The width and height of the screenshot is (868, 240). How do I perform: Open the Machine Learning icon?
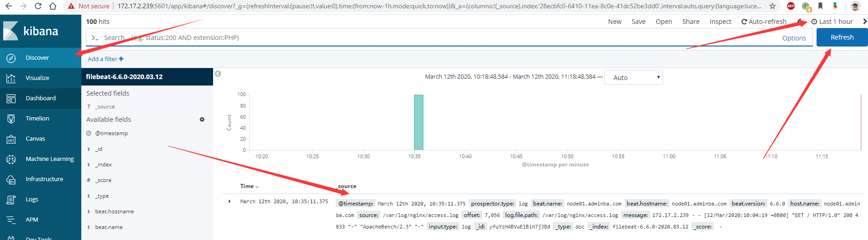[11, 159]
